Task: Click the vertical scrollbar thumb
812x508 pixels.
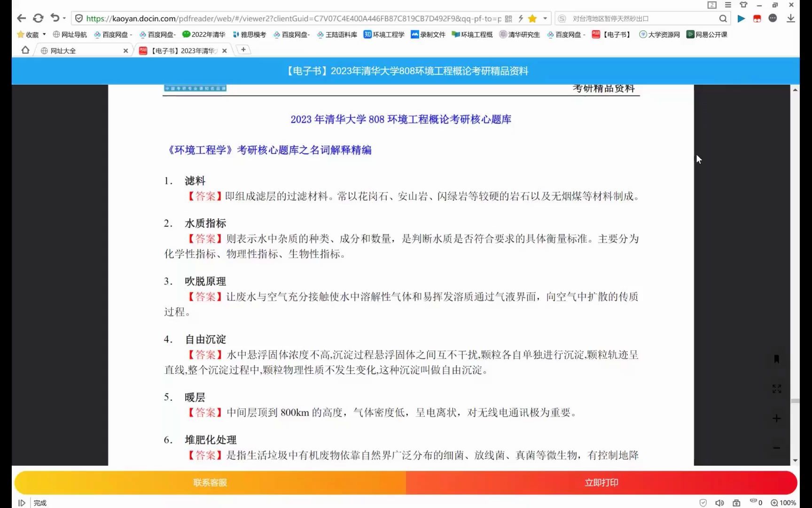Action: click(795, 401)
